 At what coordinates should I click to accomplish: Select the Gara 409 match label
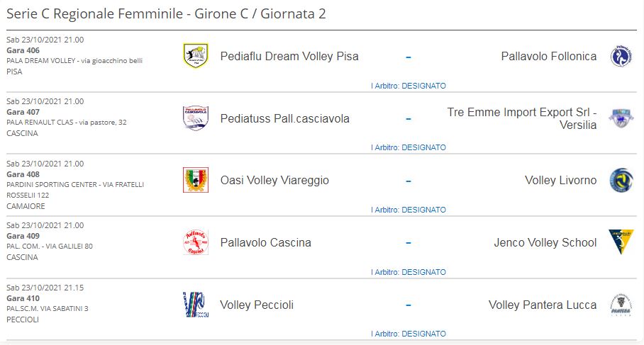(23, 236)
